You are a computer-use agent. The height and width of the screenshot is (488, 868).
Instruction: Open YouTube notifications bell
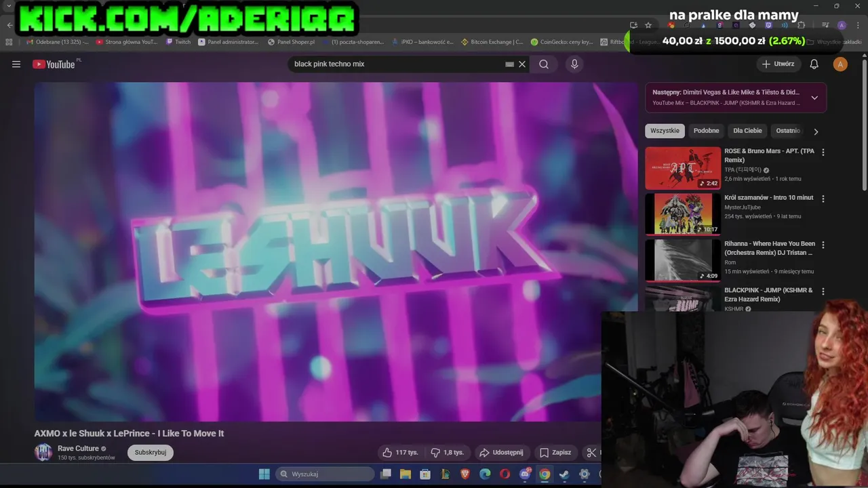[814, 64]
